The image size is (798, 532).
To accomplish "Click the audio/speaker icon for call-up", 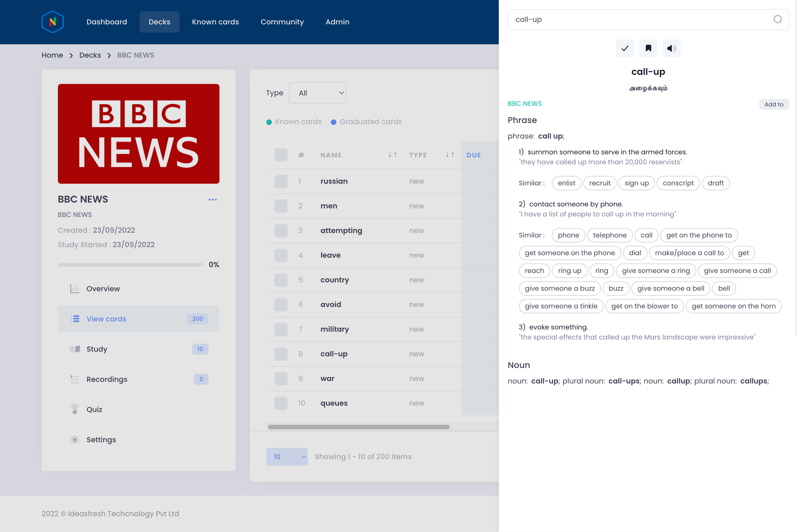I will (672, 48).
